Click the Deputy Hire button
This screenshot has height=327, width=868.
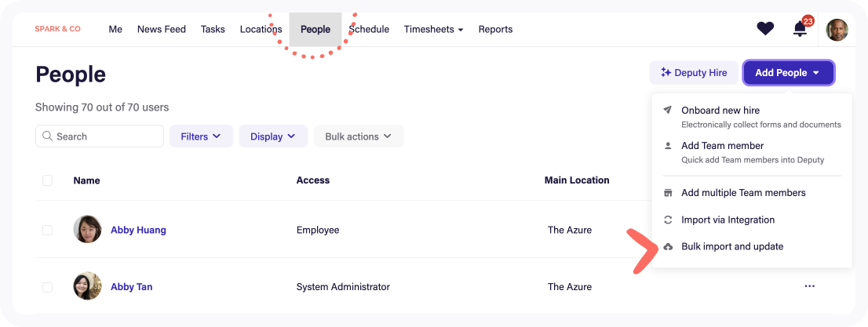694,73
